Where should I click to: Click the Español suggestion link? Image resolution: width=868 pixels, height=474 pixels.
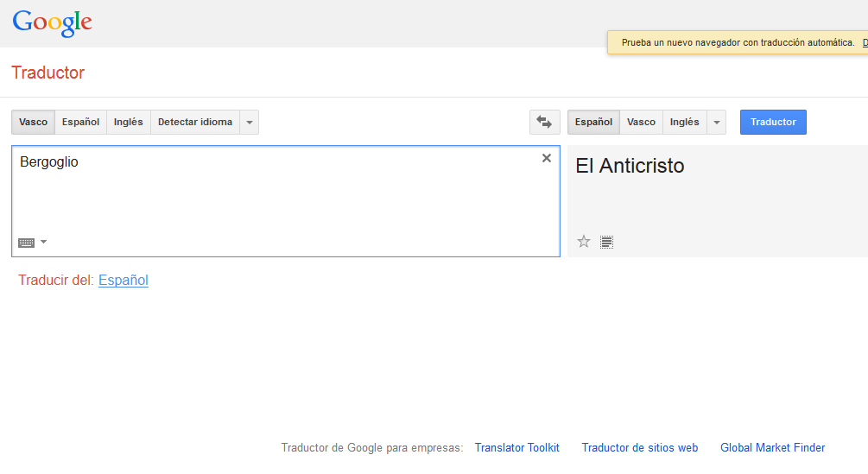[124, 280]
